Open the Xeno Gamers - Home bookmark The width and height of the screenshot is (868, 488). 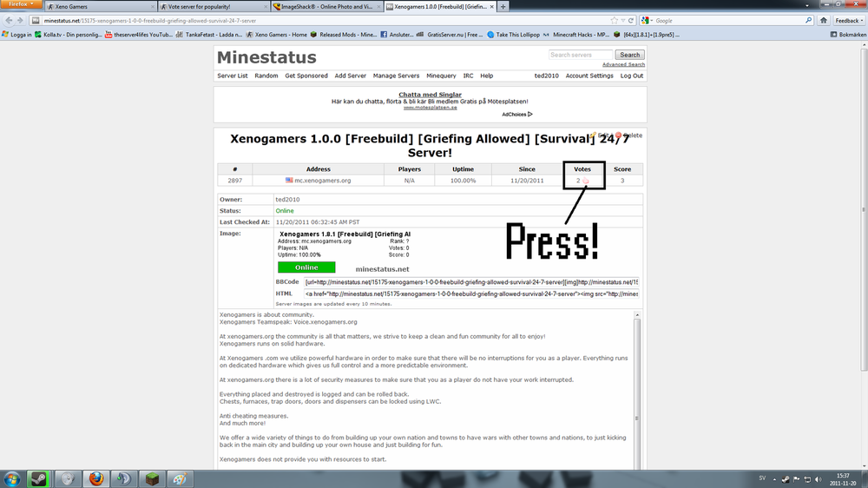276,35
